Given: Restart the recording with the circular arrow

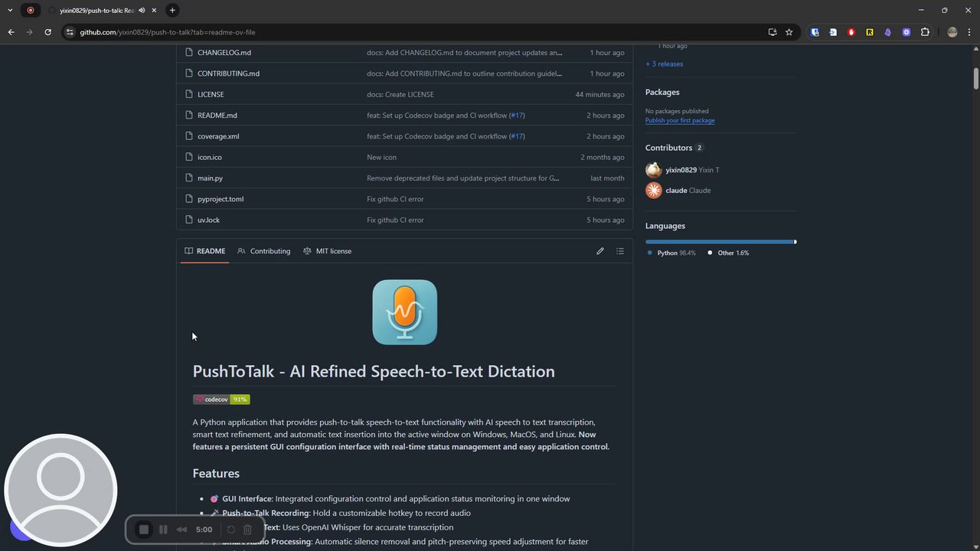Looking at the screenshot, I should point(231,530).
